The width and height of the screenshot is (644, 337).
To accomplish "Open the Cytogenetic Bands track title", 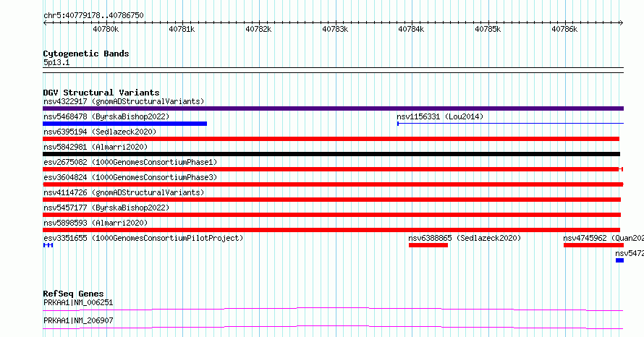I will click(86, 54).
